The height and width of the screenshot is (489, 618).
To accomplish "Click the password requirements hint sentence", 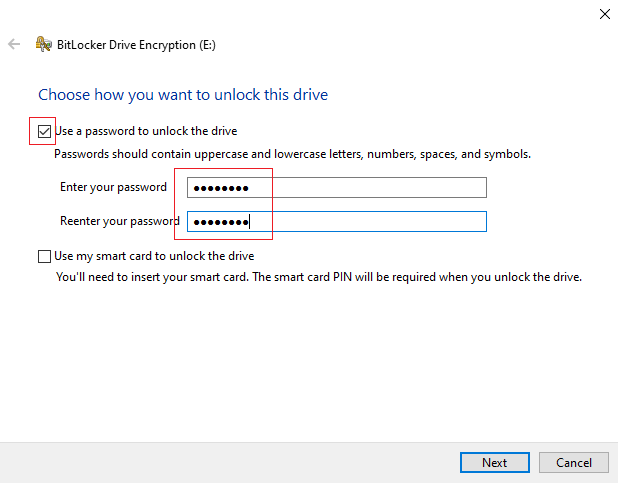I will tap(292, 154).
